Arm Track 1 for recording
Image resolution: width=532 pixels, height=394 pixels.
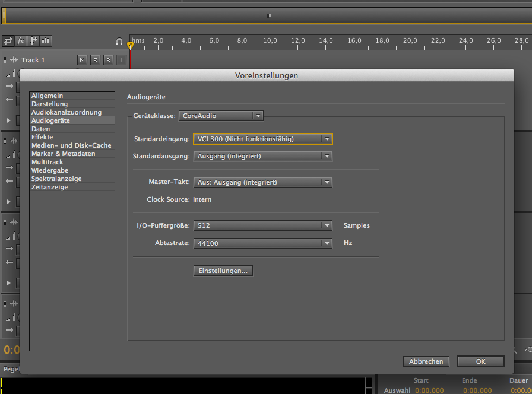(x=108, y=60)
